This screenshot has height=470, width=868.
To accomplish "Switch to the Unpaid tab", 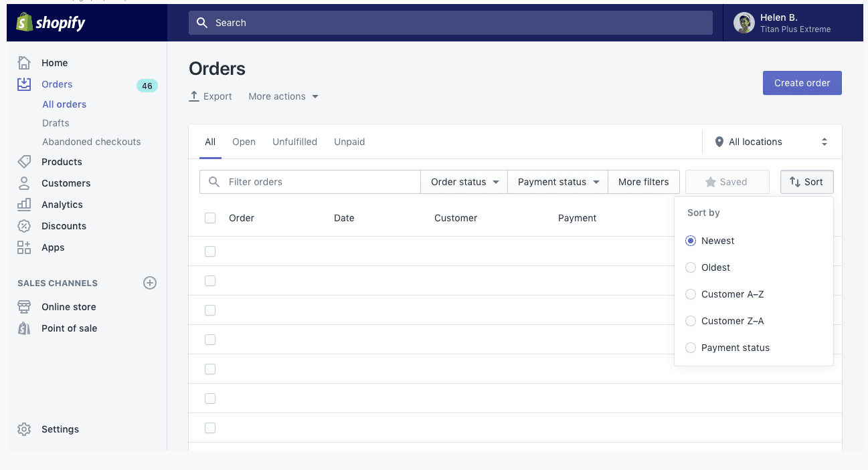I will point(349,142).
